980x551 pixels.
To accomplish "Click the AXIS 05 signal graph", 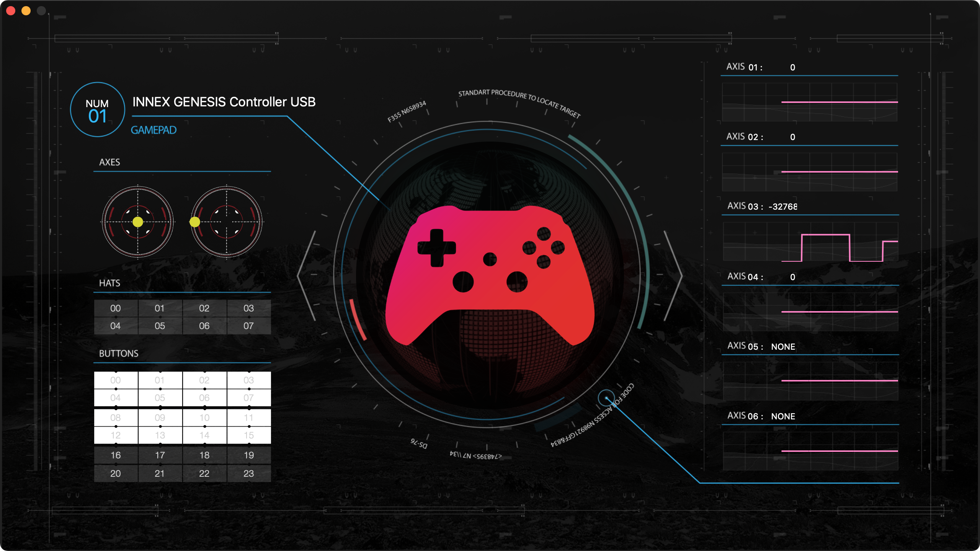I will click(810, 381).
